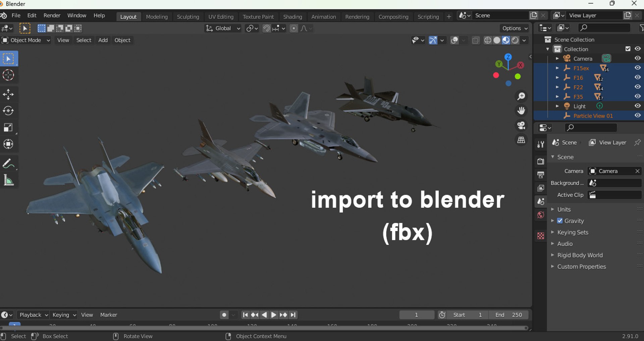The image size is (644, 341).
Task: Activate the 3D Cursor tool
Action: tap(9, 75)
